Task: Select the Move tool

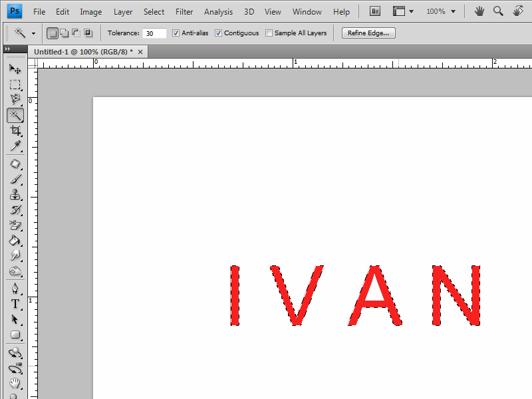Action: [15, 68]
